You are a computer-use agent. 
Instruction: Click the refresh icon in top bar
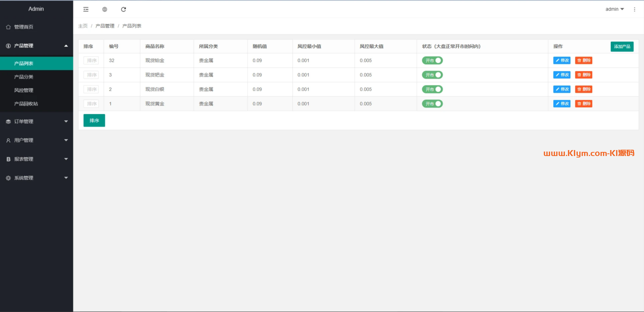click(124, 9)
